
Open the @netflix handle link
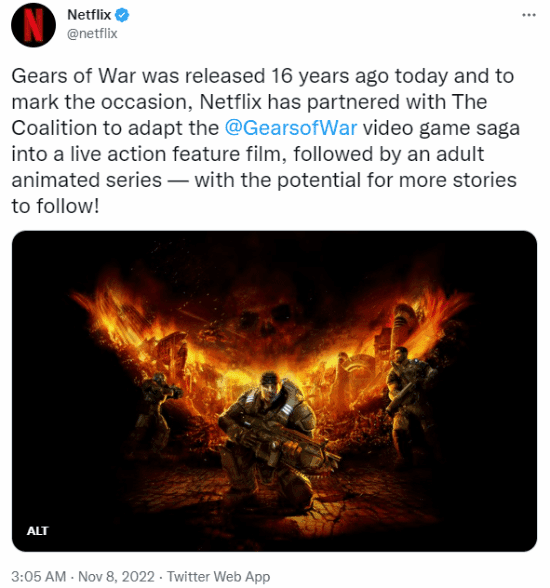click(92, 33)
